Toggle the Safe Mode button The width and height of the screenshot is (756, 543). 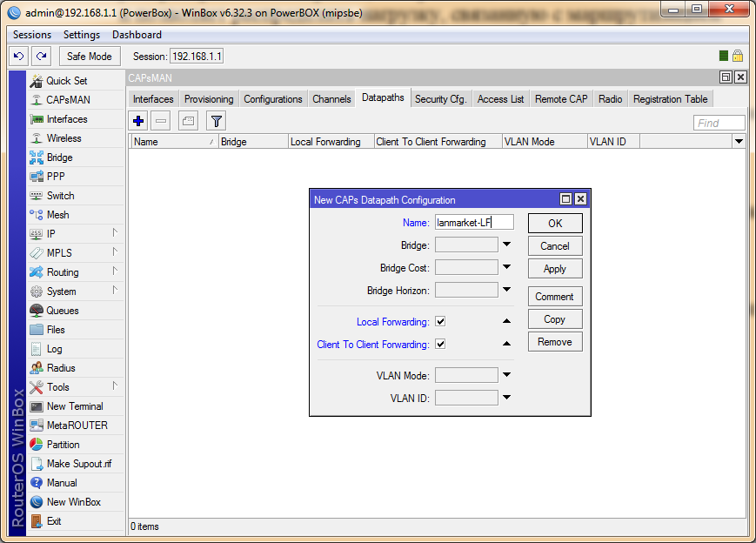click(x=90, y=56)
